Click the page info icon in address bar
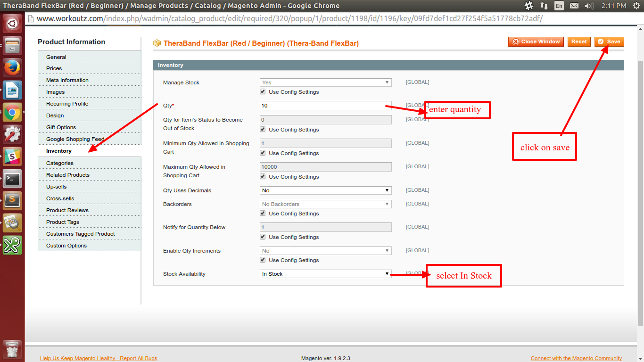 point(31,19)
